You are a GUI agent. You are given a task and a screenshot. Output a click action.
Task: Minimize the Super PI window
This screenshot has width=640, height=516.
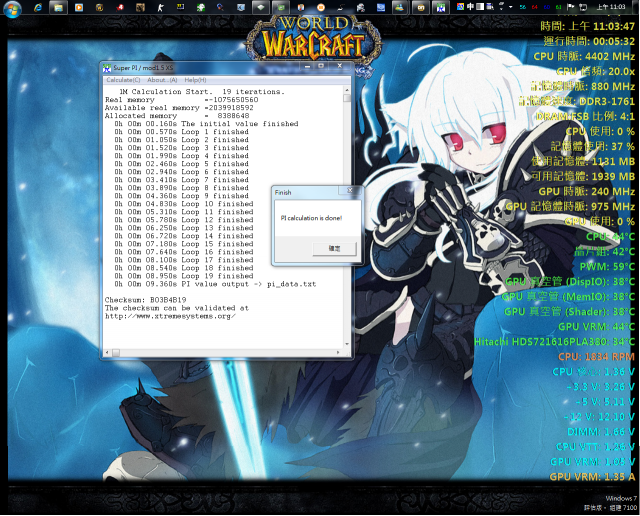click(308, 66)
